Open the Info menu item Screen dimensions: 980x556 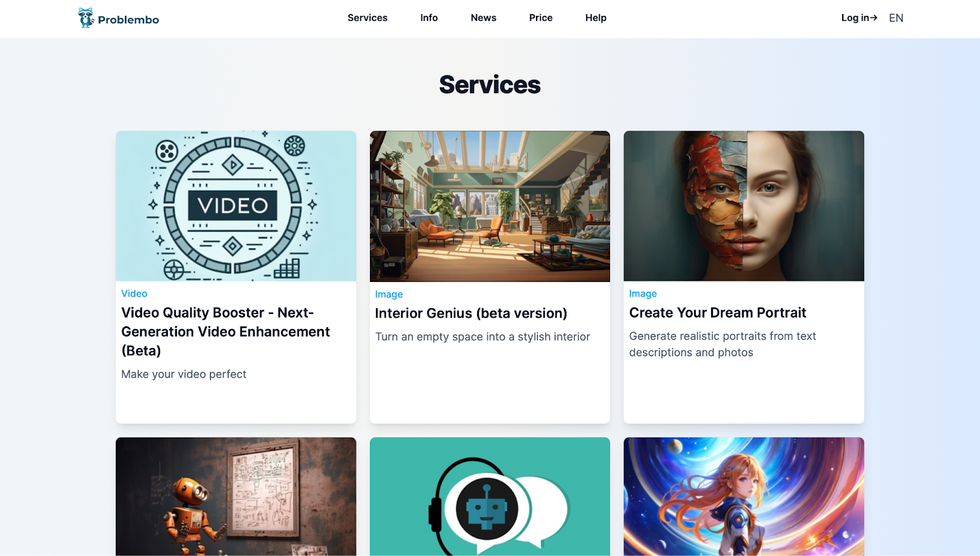[429, 18]
